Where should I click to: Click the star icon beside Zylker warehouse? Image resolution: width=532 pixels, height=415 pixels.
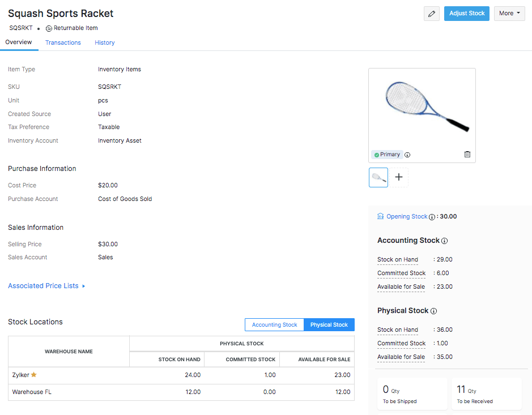click(x=33, y=375)
